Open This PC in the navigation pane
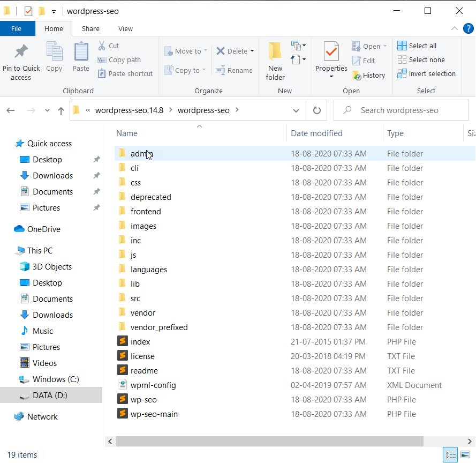This screenshot has height=463, width=476. (x=34, y=251)
